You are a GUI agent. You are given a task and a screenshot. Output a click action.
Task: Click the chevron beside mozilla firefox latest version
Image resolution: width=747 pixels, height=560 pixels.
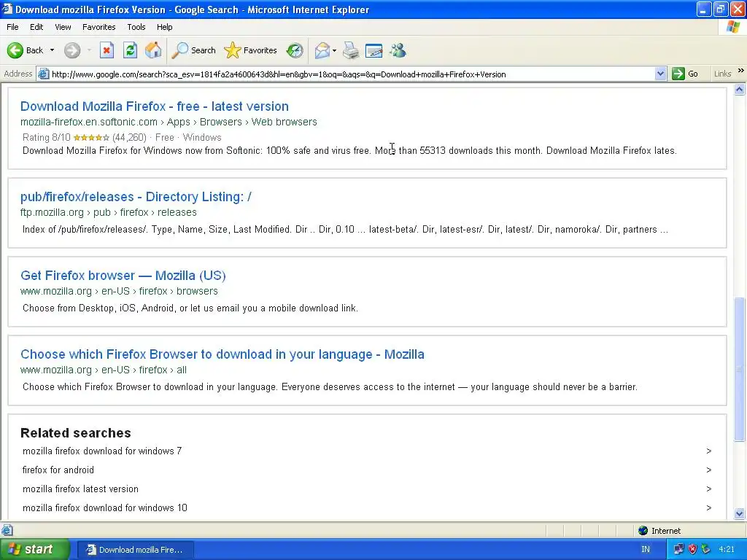point(709,489)
